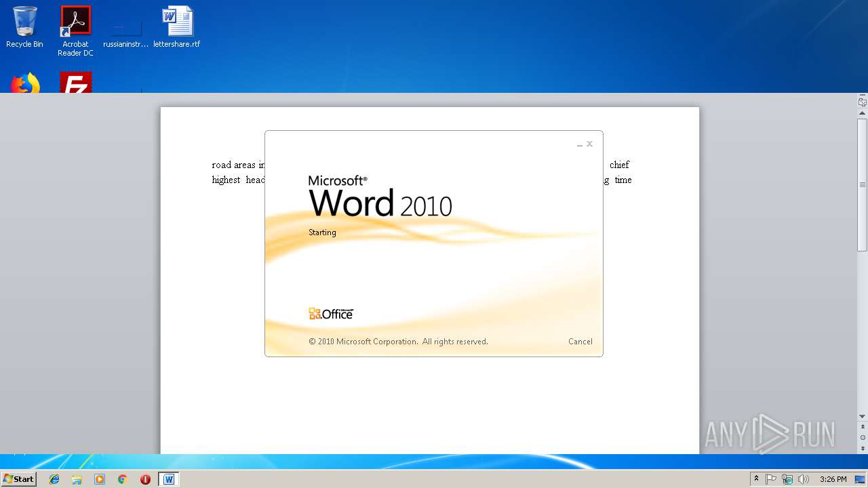Viewport: 868px width, 488px height.
Task: Toggle the ruler button above the scrollbar
Action: coord(862,102)
